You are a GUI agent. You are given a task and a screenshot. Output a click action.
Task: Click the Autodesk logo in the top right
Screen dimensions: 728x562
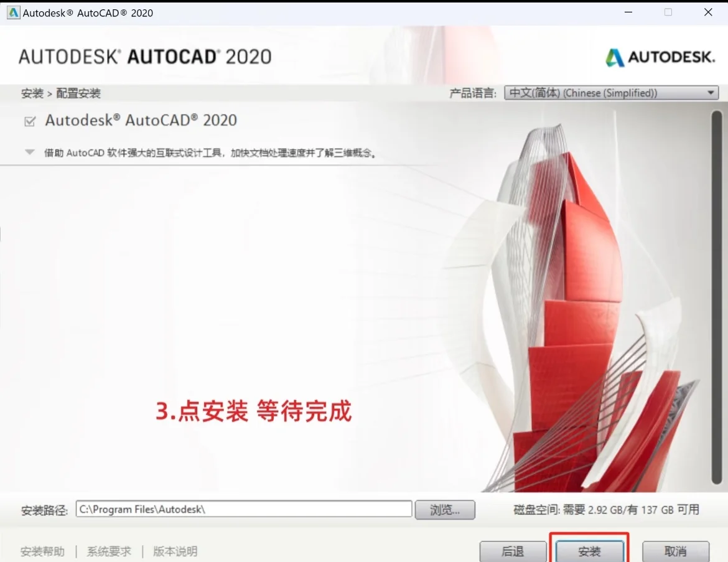click(x=660, y=57)
